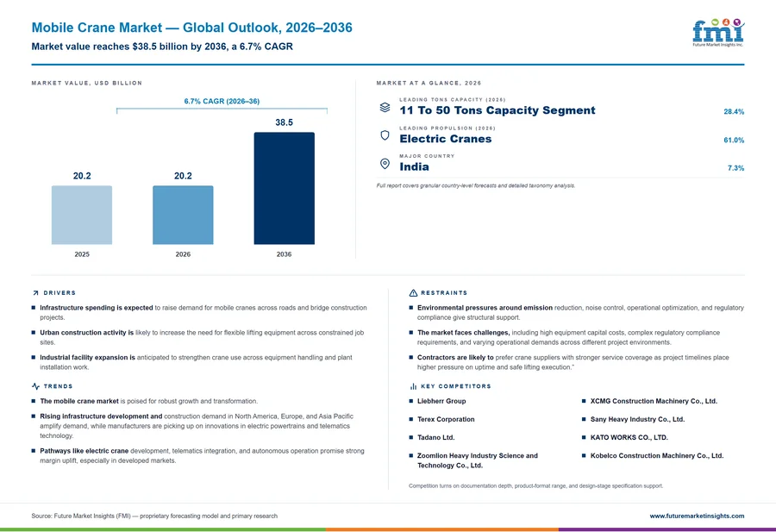Click the LEADING PROPULSION (2026) label
776x532 pixels.
pos(447,128)
